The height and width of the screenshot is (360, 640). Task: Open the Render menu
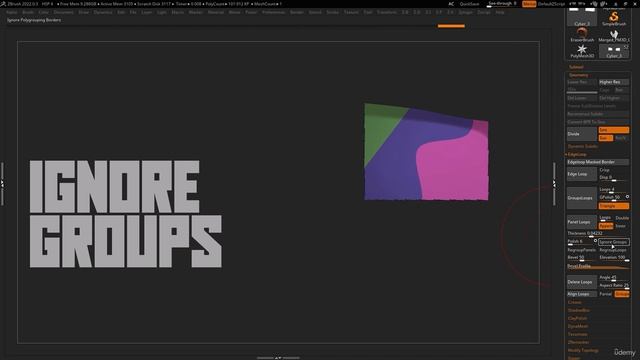[x=297, y=12]
